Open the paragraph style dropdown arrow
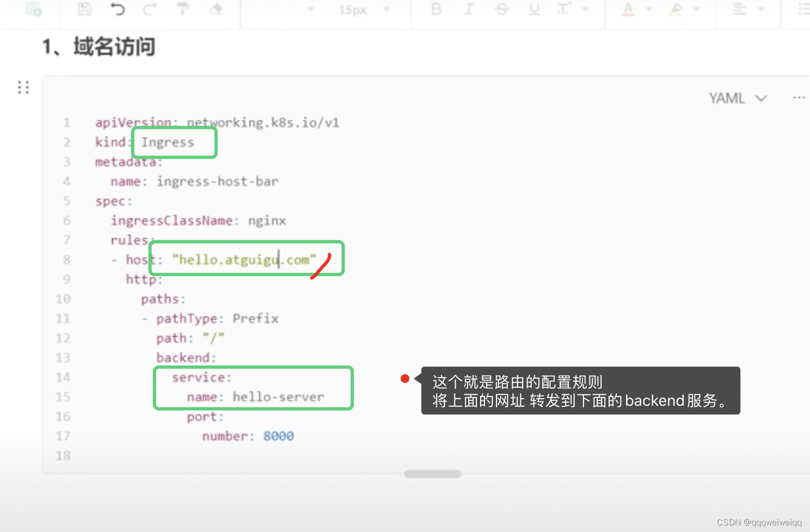The width and height of the screenshot is (810, 532). pyautogui.click(x=311, y=9)
